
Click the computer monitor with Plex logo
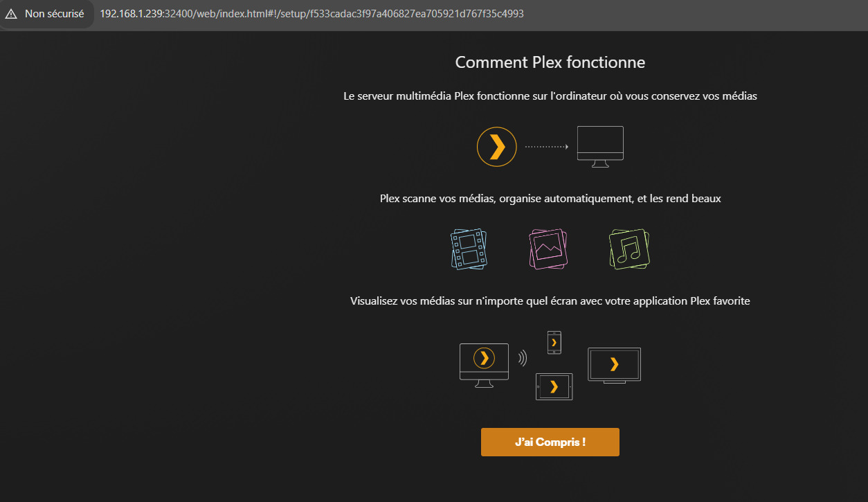pos(484,365)
